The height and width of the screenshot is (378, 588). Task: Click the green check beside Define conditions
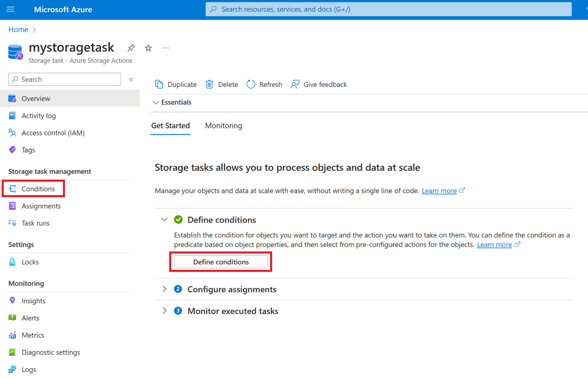click(x=179, y=220)
